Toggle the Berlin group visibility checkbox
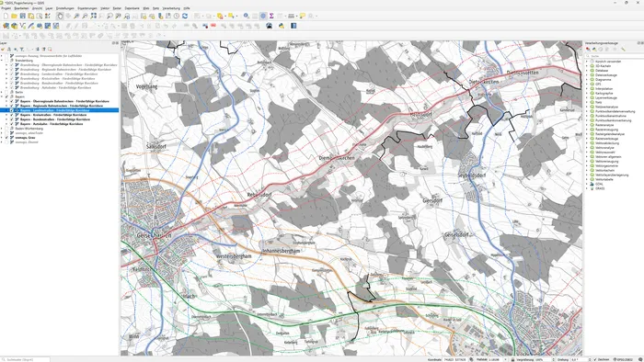The image size is (644, 362). pyautogui.click(x=6, y=92)
